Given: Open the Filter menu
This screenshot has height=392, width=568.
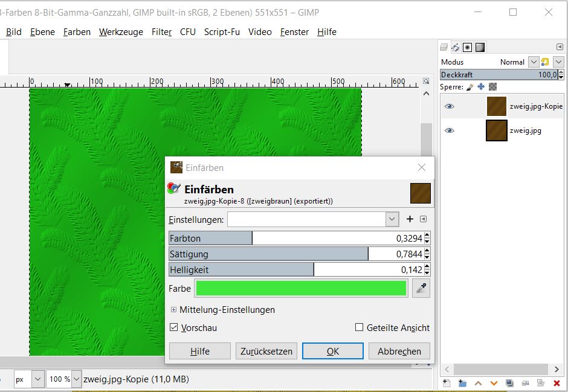Looking at the screenshot, I should tap(161, 32).
